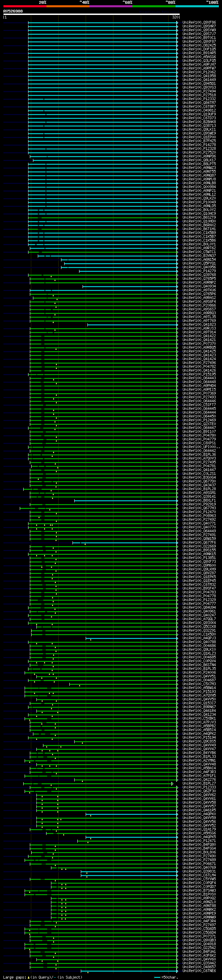This screenshot has width=222, height=980.
Task: Select hit UniRef100_Q39831
Action: point(199,871)
